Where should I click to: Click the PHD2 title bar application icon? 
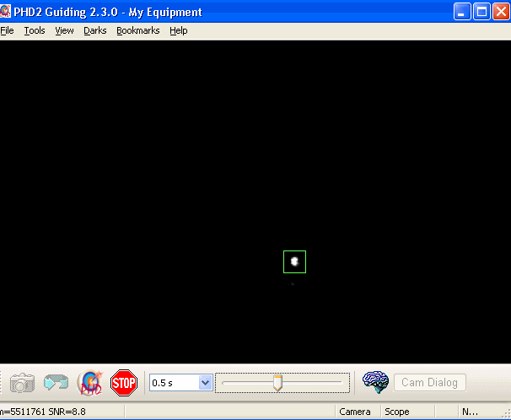click(x=5, y=12)
